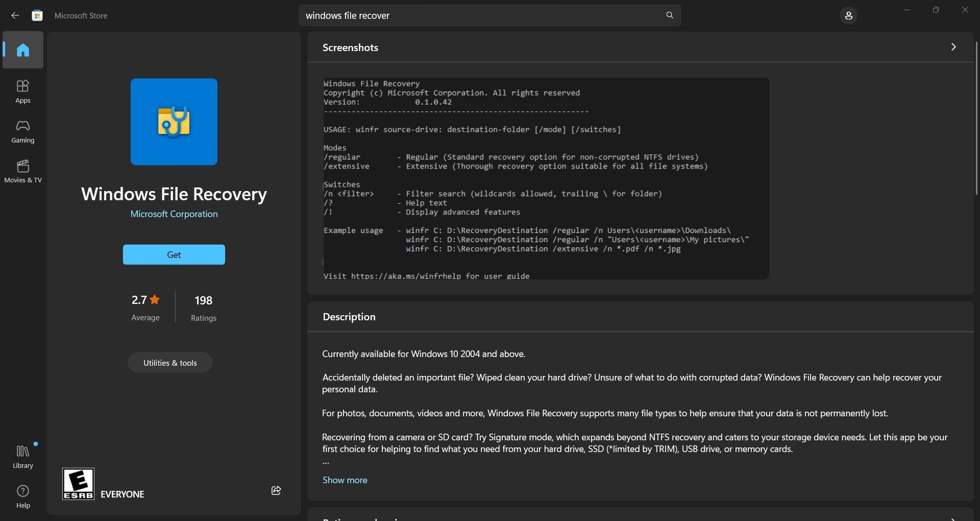Minimize the Microsoft Store window
Screen dimensions: 980x521
907,10
